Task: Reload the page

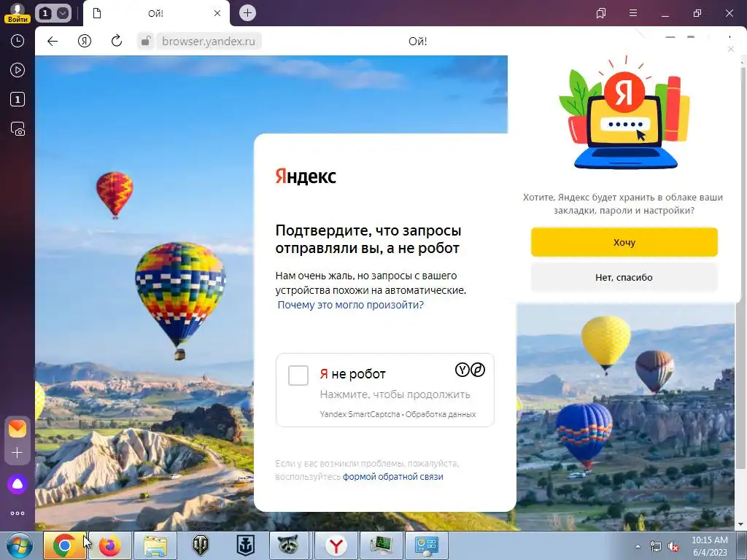Action: (x=117, y=41)
